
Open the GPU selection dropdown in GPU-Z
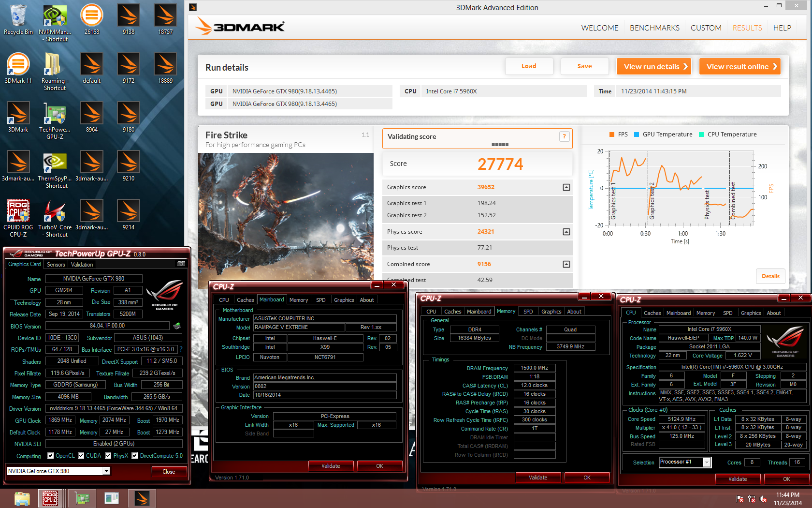(107, 471)
